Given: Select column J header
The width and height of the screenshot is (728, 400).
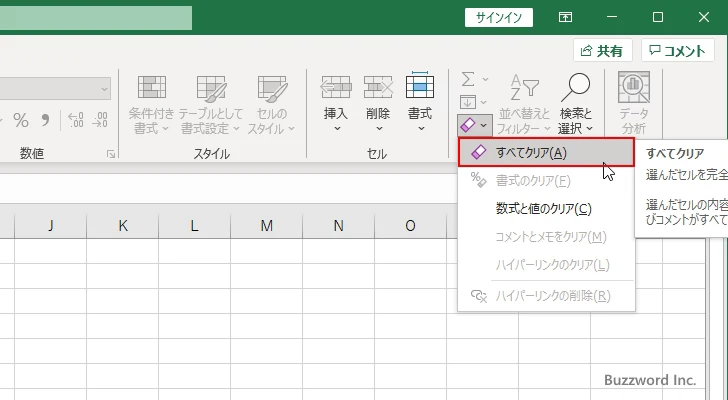Looking at the screenshot, I should [51, 226].
